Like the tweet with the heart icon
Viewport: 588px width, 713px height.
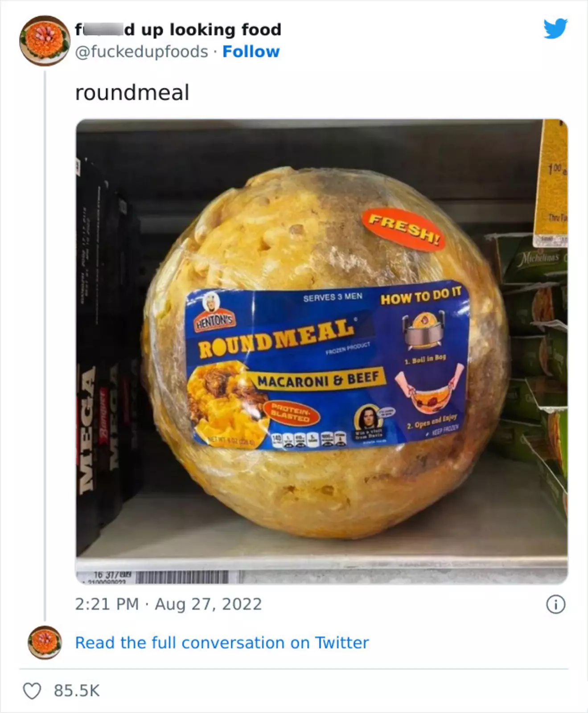coord(32,691)
